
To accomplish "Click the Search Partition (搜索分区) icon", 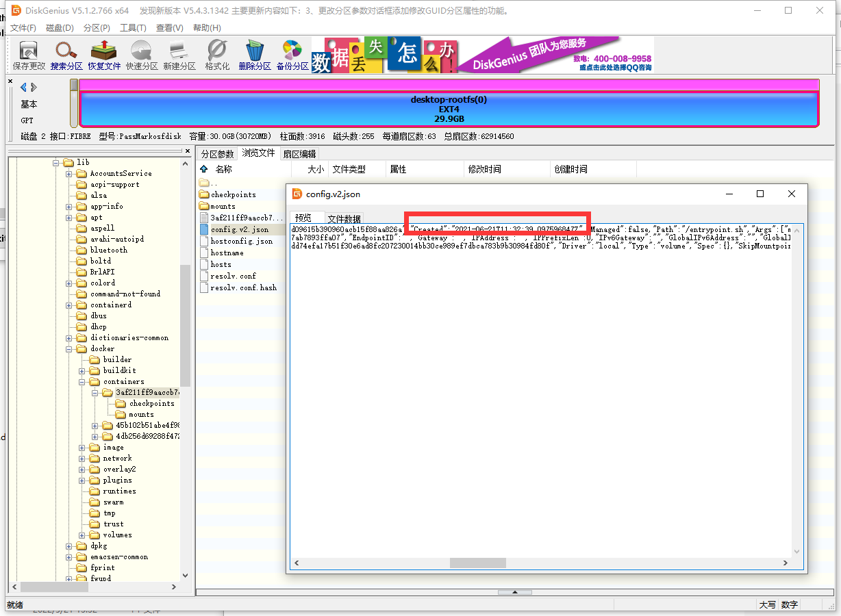I will 66,55.
